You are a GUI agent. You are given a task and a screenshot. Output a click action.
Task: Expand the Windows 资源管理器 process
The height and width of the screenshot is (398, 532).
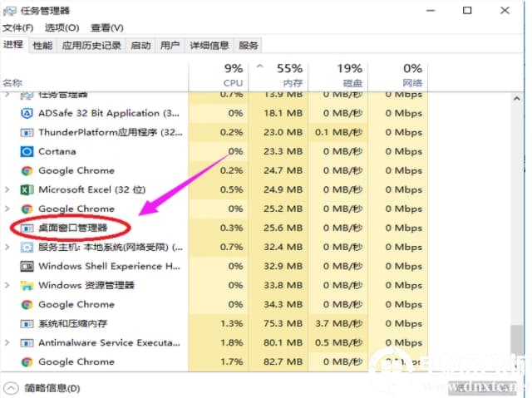pos(7,286)
